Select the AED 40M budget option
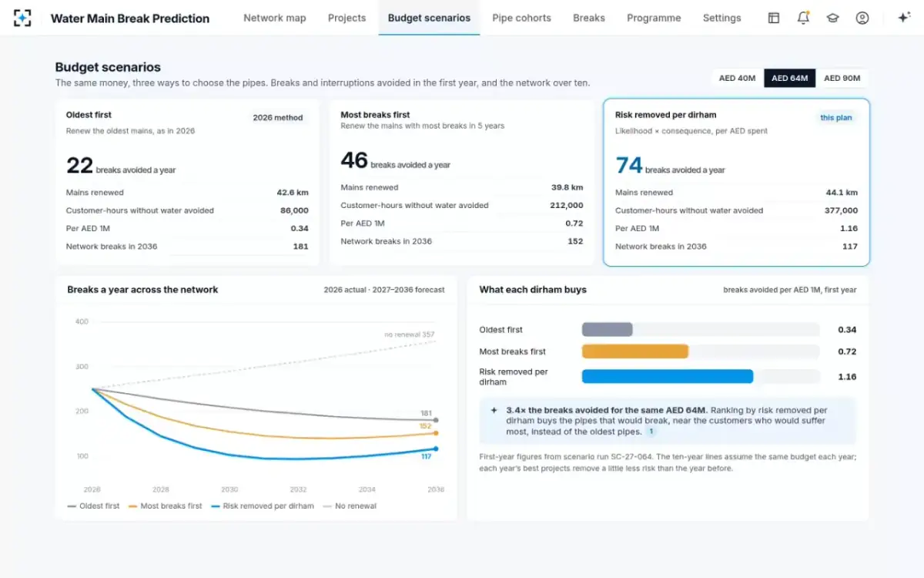Image resolution: width=924 pixels, height=578 pixels. click(x=737, y=78)
